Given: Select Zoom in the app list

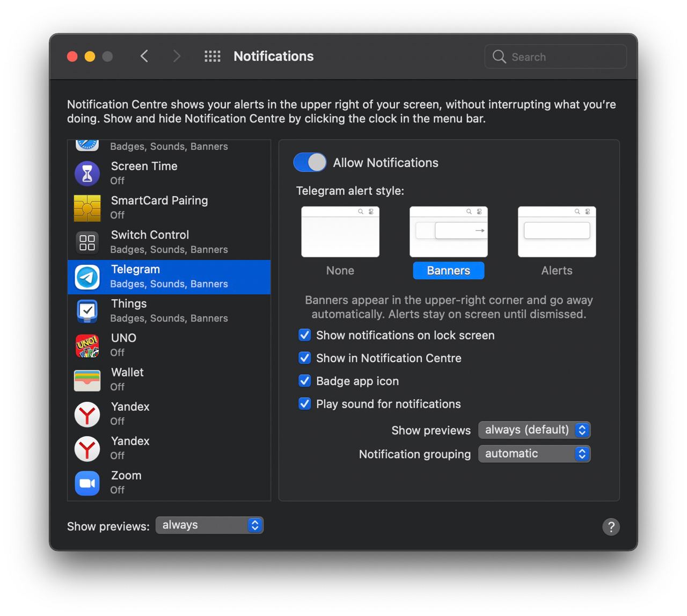Looking at the screenshot, I should pyautogui.click(x=169, y=483).
